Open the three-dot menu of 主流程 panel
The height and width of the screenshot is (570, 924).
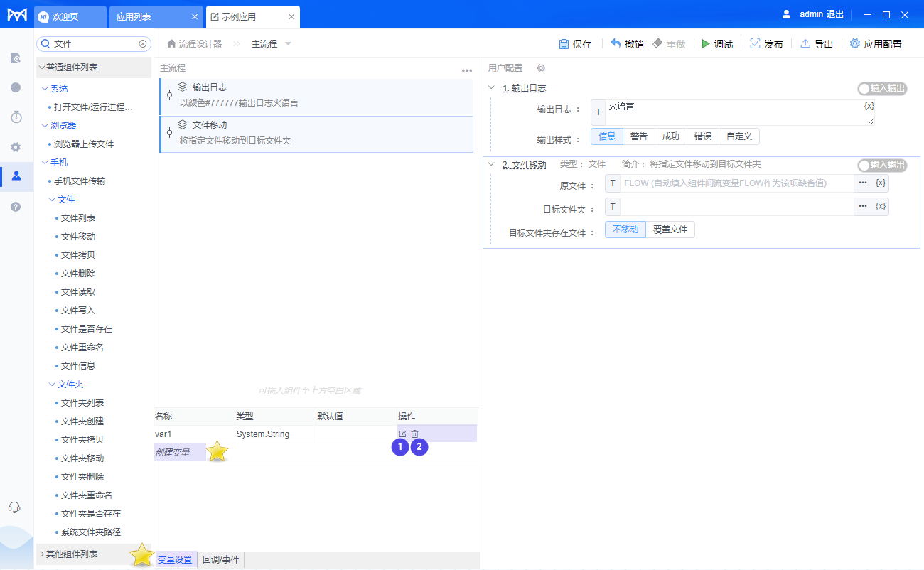click(x=467, y=70)
